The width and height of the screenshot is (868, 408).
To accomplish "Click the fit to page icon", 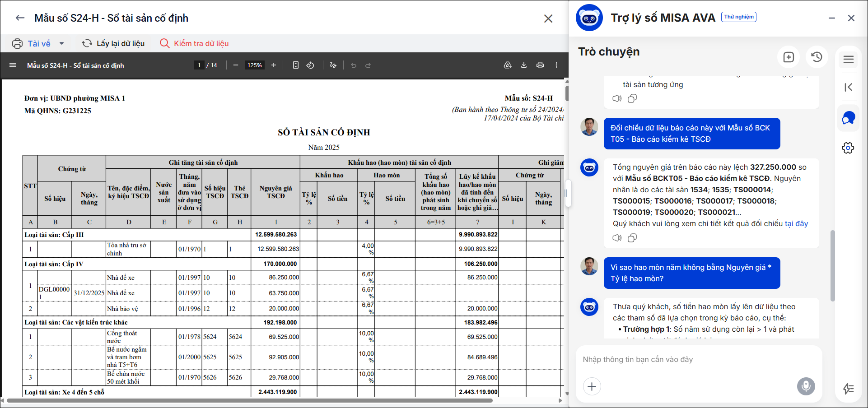I will [296, 65].
